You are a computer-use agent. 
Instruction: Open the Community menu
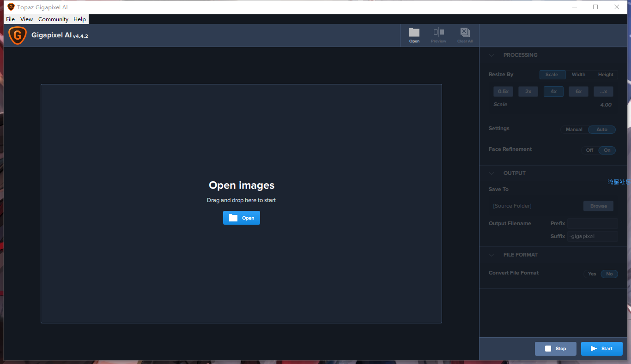[54, 19]
